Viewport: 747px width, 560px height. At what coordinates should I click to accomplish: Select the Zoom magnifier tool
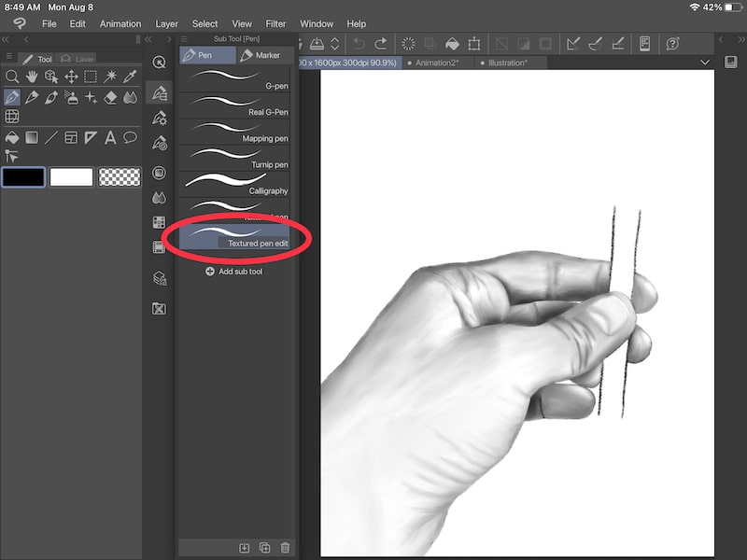[13, 77]
